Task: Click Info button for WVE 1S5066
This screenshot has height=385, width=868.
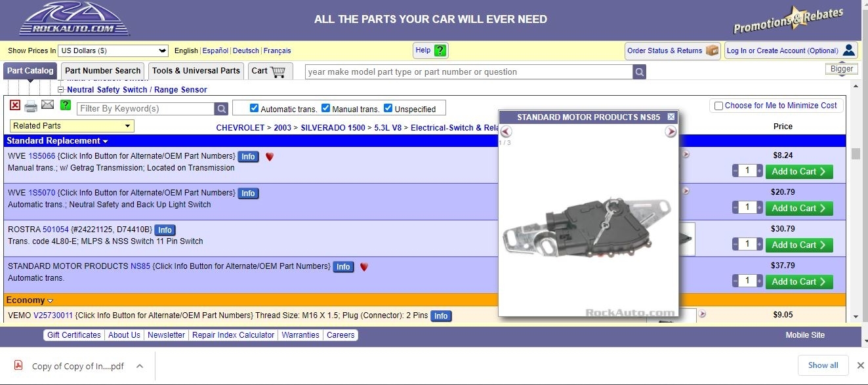Action: point(248,157)
